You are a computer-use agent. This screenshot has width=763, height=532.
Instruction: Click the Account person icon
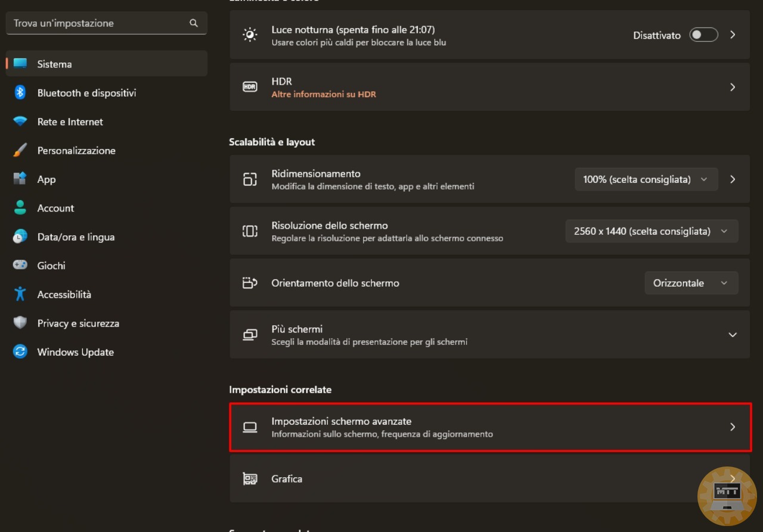[x=20, y=207]
